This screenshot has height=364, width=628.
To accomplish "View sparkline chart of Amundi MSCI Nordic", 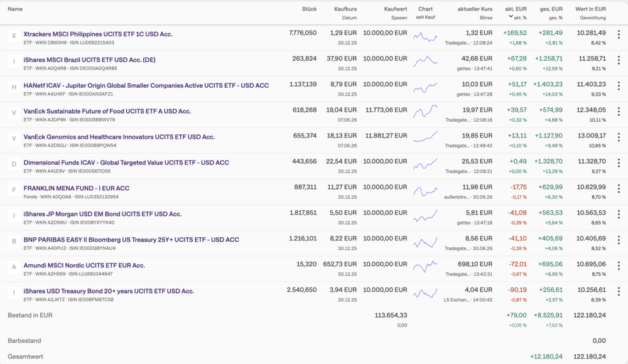I will (425, 266).
